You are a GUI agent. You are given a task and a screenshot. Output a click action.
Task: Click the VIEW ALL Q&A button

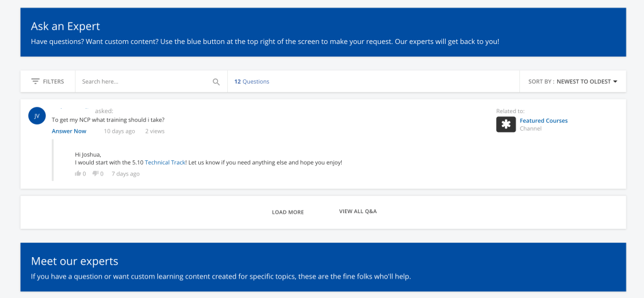pos(358,211)
